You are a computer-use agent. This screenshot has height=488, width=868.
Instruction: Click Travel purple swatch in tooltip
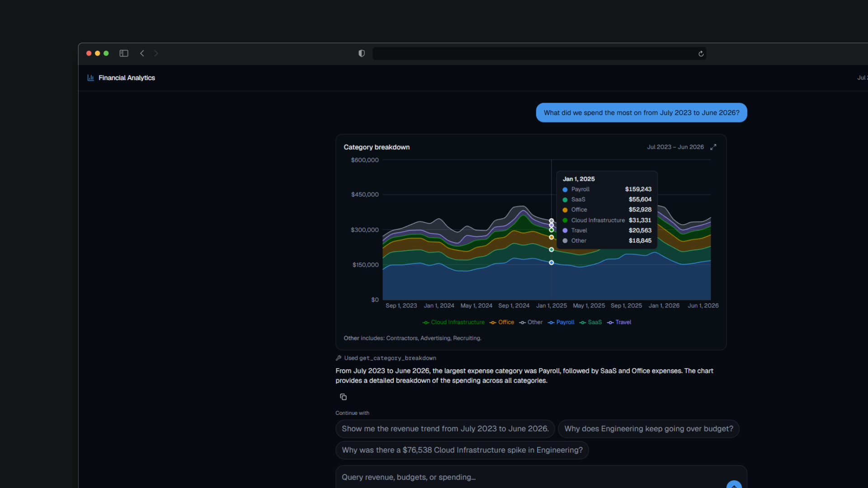pos(565,230)
